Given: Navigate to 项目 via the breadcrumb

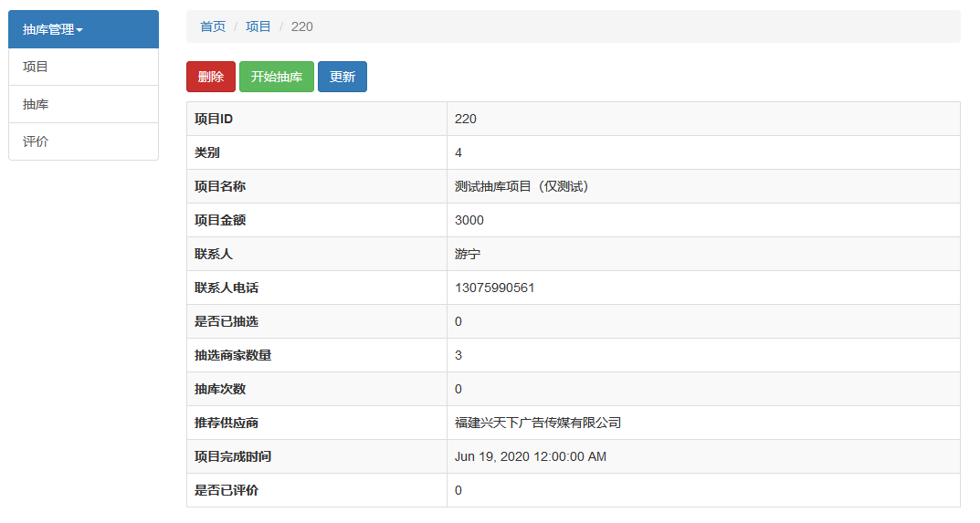Looking at the screenshot, I should click(258, 26).
